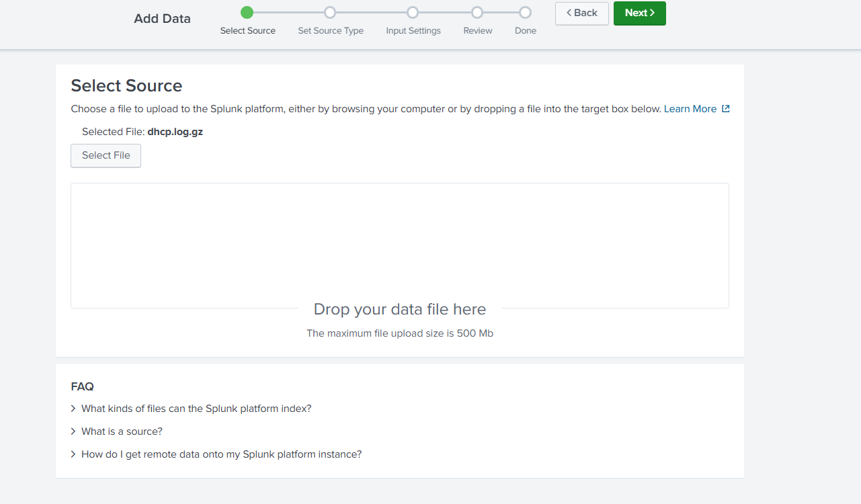Click the Done step circle
The width and height of the screenshot is (861, 504).
pyautogui.click(x=526, y=12)
